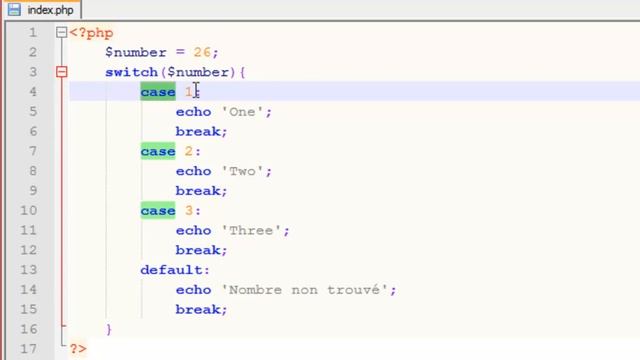Click the value 26 on line 2

(202, 52)
